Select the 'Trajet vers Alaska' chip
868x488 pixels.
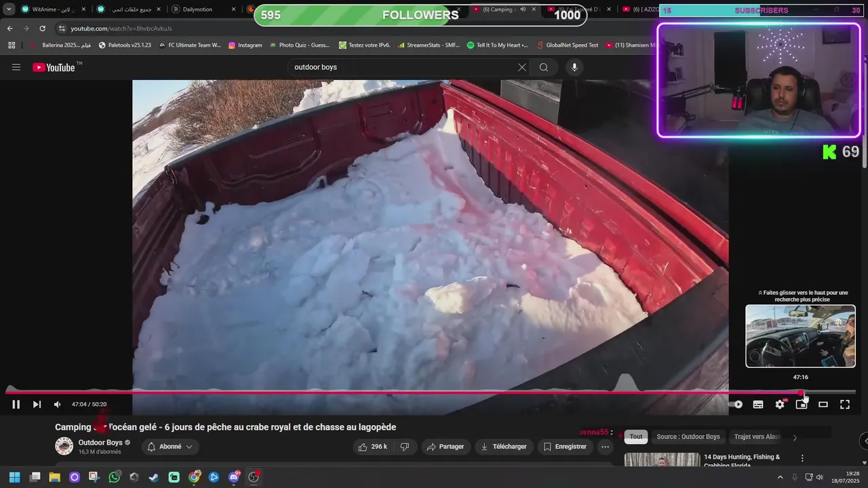click(x=757, y=436)
